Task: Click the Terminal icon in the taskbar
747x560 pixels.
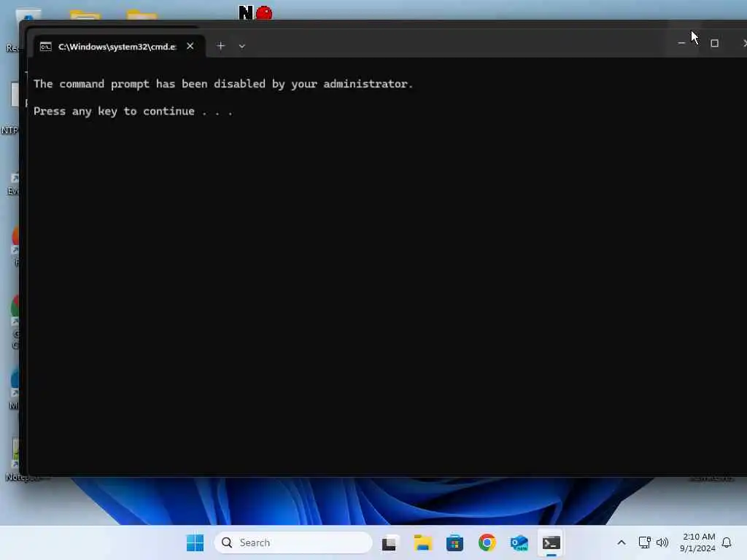Action: point(551,542)
